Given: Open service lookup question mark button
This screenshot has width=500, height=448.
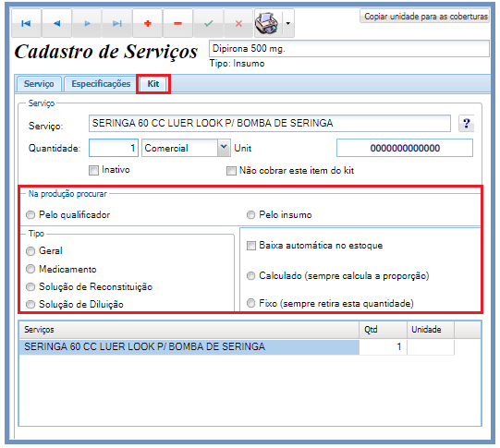Looking at the screenshot, I should coord(466,123).
